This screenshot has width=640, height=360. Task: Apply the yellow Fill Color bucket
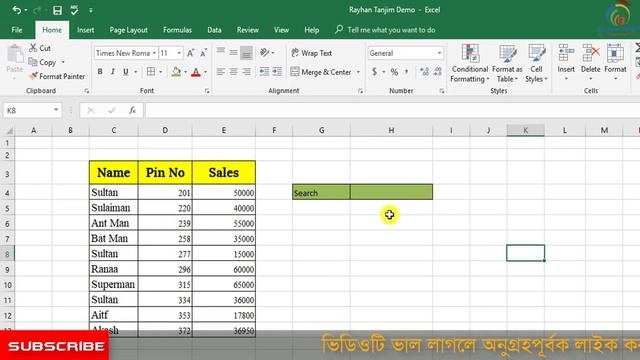point(176,72)
